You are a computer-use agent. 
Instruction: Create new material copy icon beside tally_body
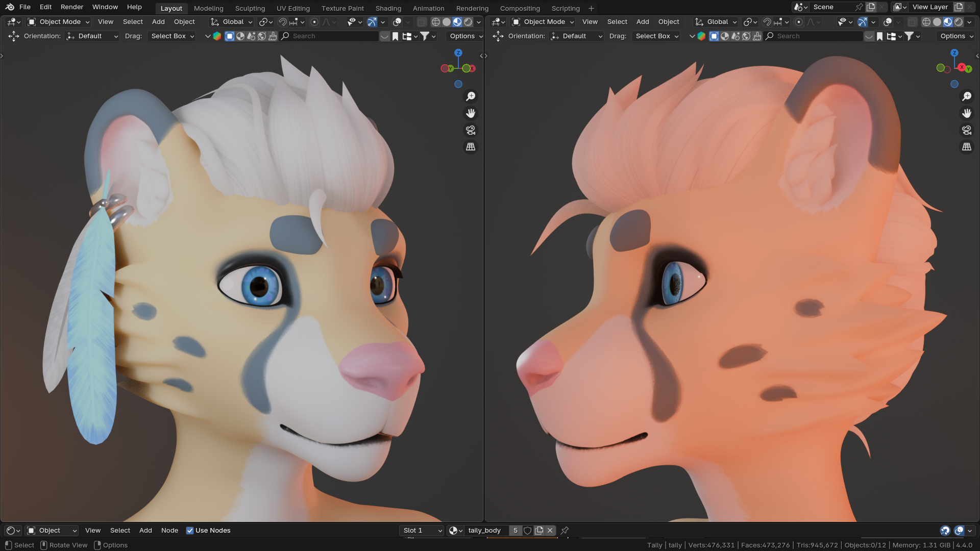point(539,531)
